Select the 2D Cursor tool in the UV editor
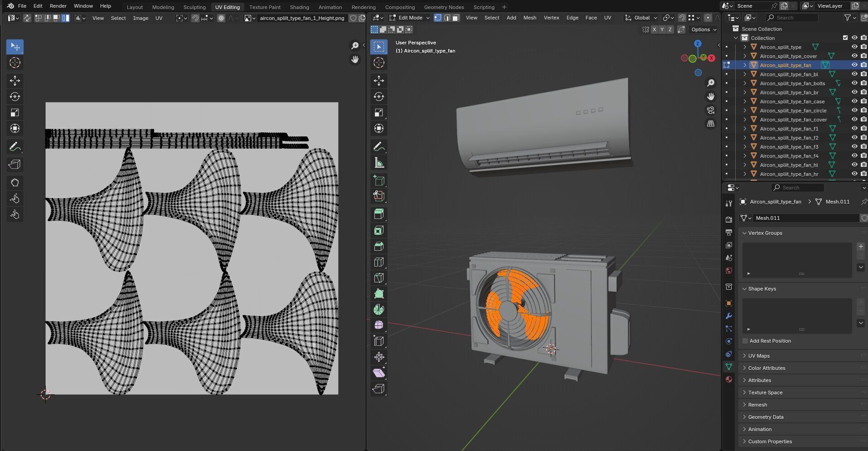Image resolution: width=868 pixels, height=451 pixels. click(15, 63)
